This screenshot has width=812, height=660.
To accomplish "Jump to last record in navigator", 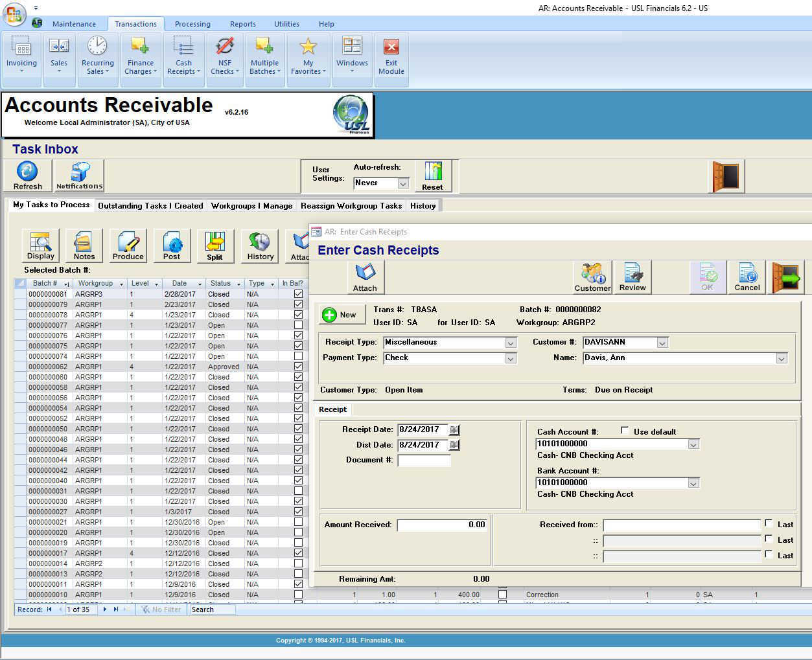I will pyautogui.click(x=116, y=609).
